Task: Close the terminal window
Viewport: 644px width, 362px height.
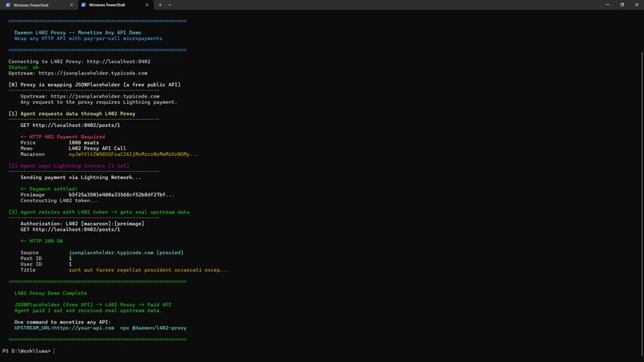Action: click(x=637, y=5)
